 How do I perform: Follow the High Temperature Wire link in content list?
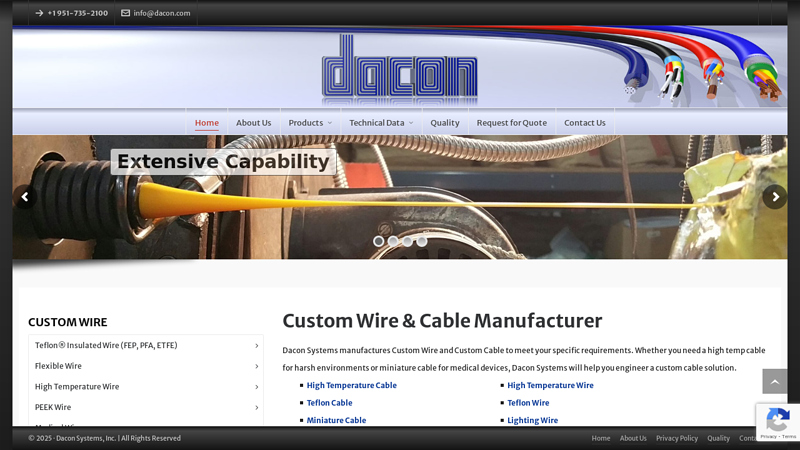551,385
